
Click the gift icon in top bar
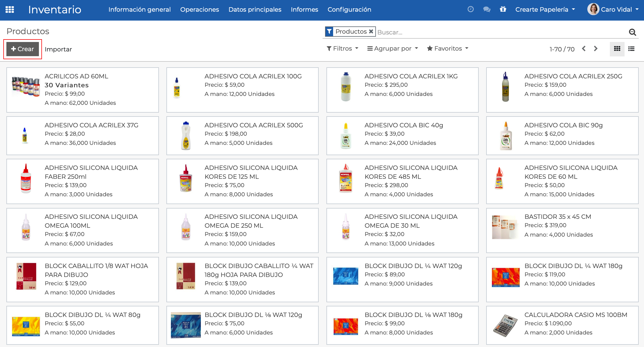tap(503, 9)
